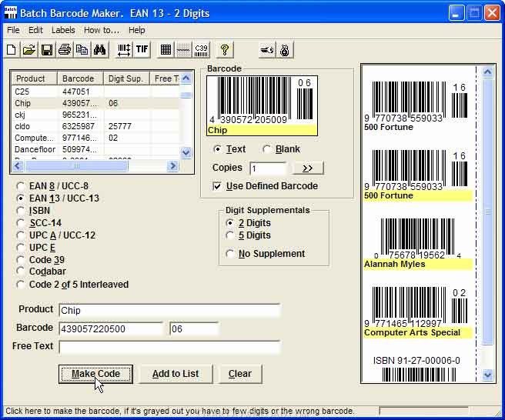
Task: Click the product list horizontal scrollbar thumb
Action: [x=77, y=166]
